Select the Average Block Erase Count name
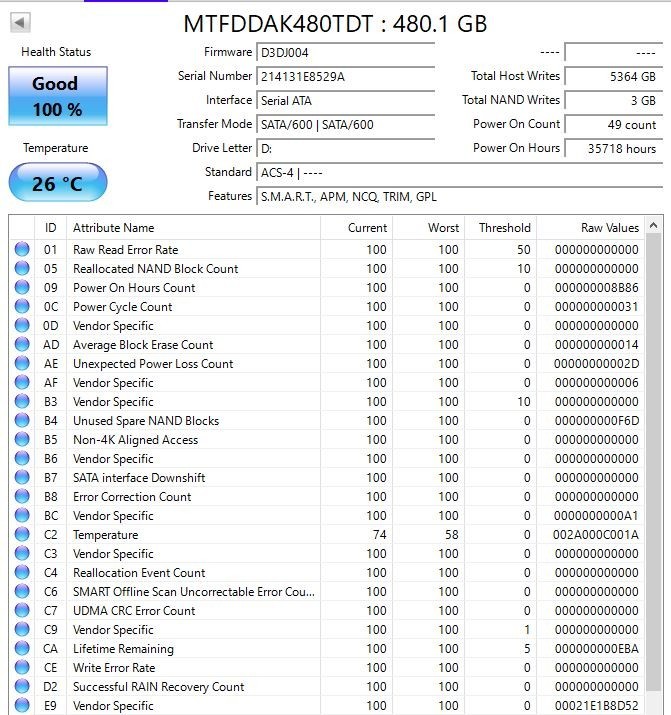The image size is (671, 715). [x=143, y=345]
